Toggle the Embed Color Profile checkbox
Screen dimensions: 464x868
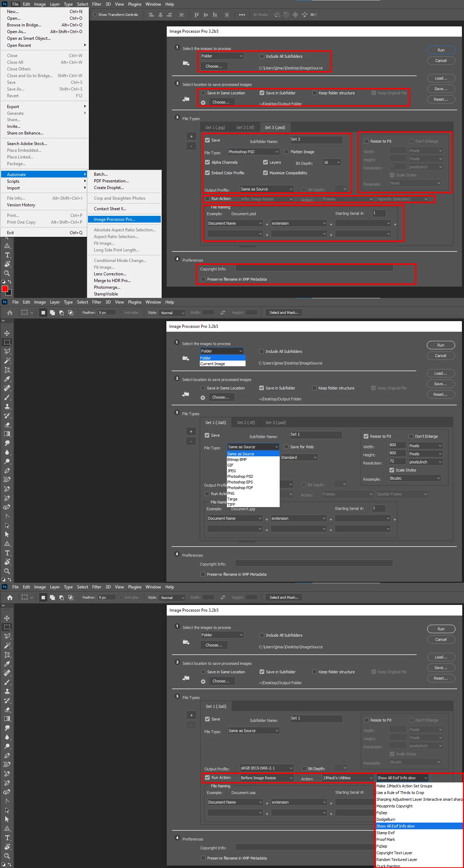pyautogui.click(x=208, y=173)
